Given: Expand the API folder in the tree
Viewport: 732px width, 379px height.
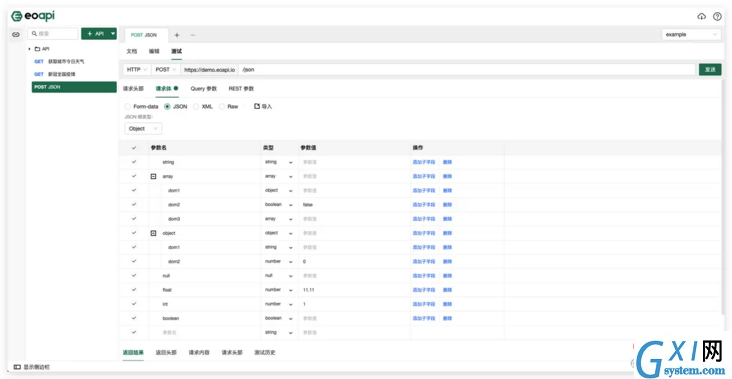Looking at the screenshot, I should pyautogui.click(x=29, y=49).
